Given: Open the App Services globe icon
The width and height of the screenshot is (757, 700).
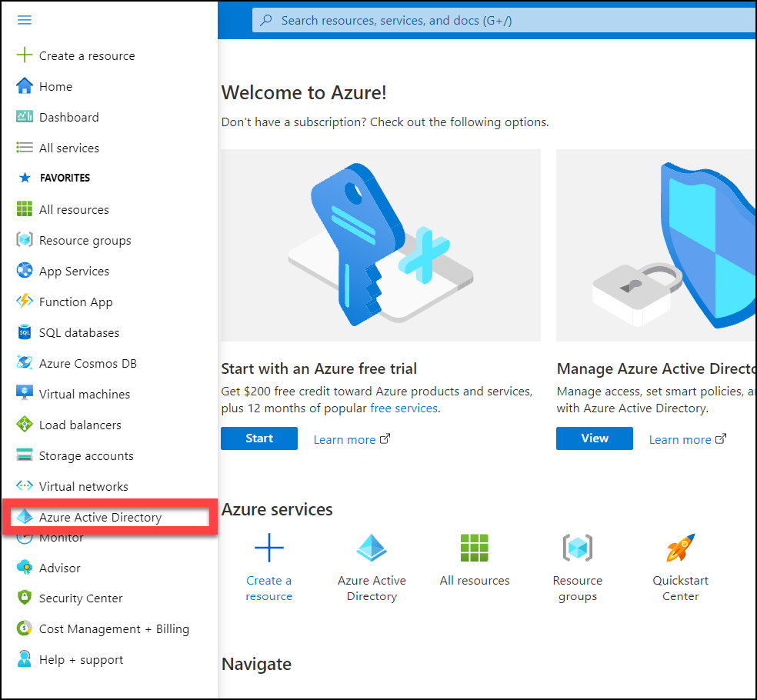Looking at the screenshot, I should pos(24,270).
